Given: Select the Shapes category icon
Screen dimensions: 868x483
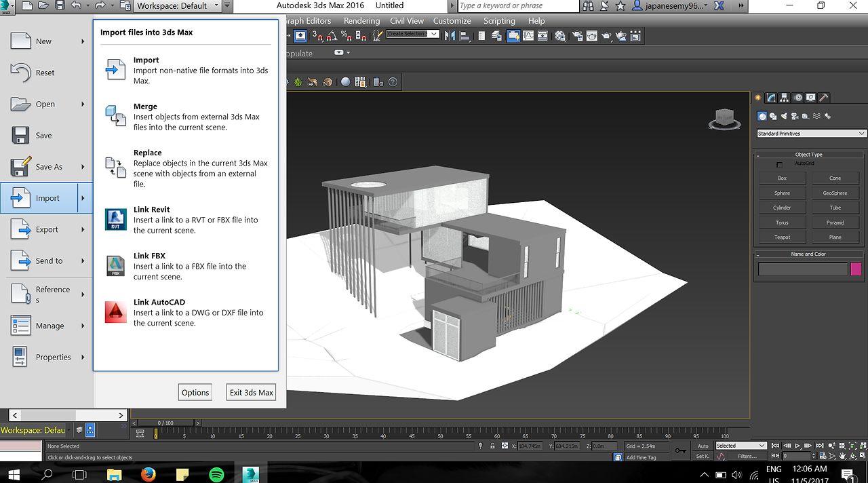Looking at the screenshot, I should (x=773, y=116).
